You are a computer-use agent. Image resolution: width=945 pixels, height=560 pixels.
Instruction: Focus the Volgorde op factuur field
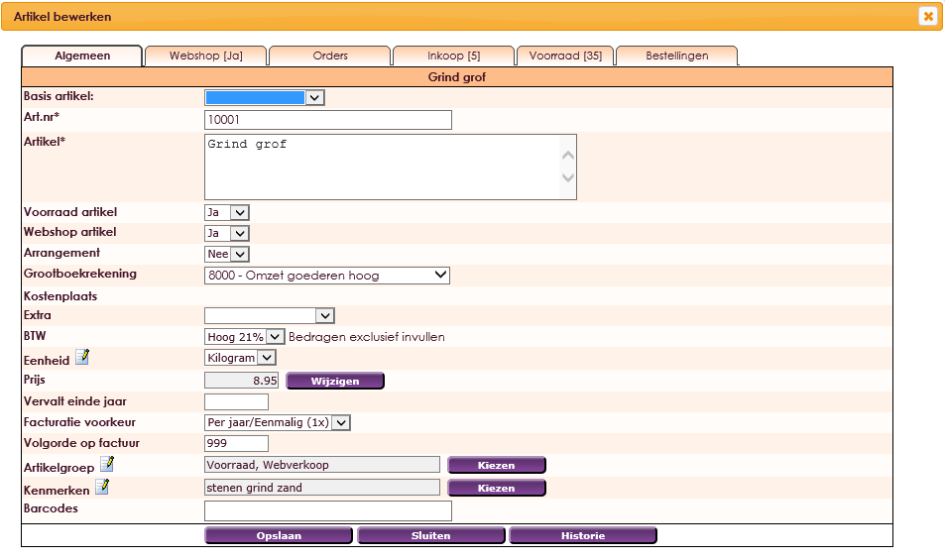point(236,444)
